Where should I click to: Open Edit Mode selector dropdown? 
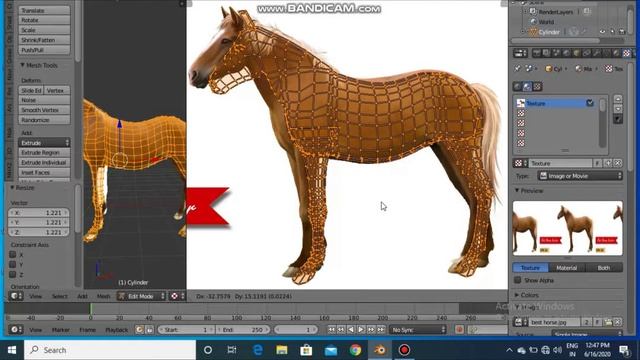coord(141,296)
